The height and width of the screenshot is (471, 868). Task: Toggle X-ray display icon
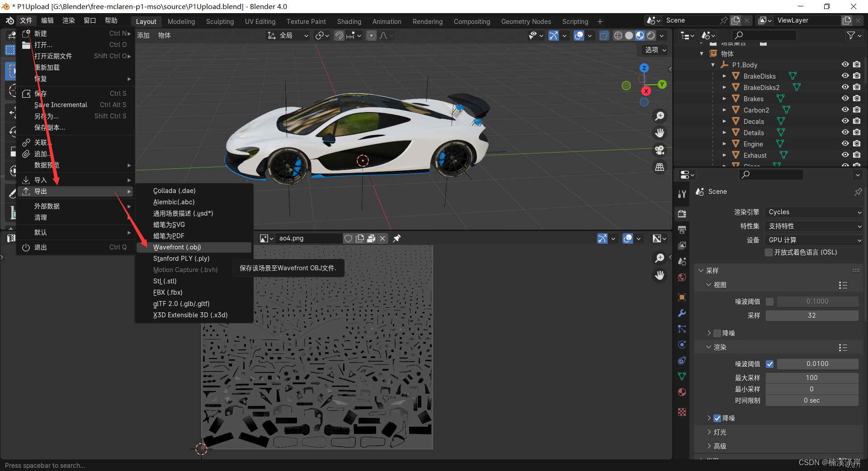pos(604,36)
